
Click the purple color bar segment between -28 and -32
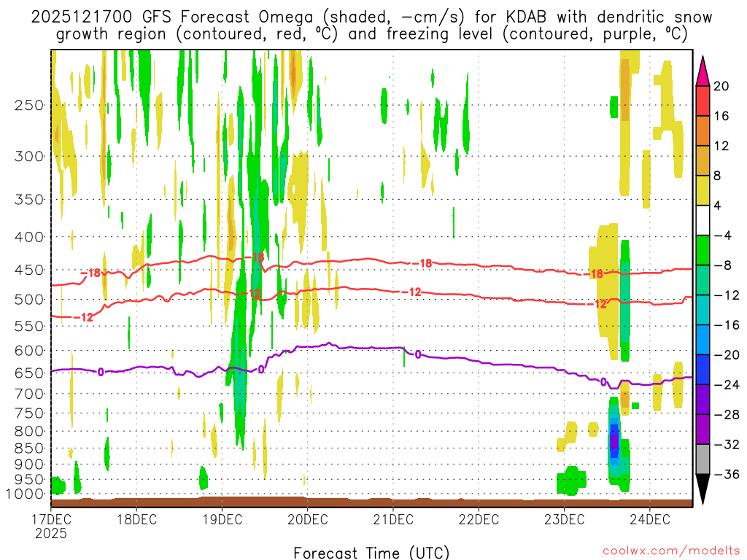pos(703,429)
